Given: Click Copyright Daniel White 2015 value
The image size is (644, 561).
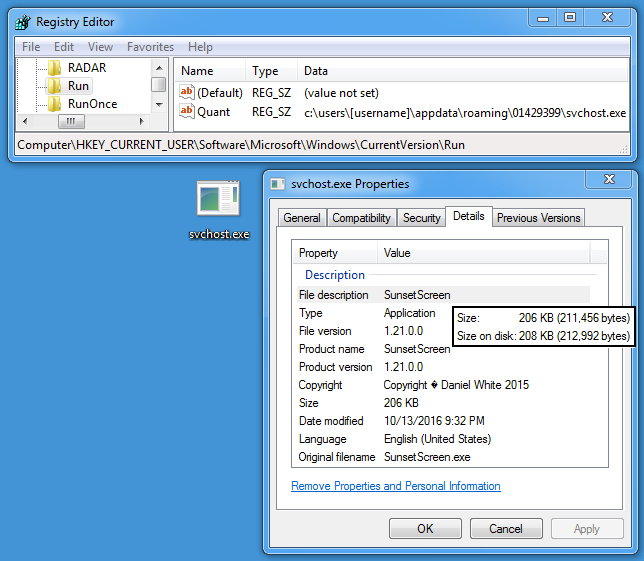Looking at the screenshot, I should [456, 385].
